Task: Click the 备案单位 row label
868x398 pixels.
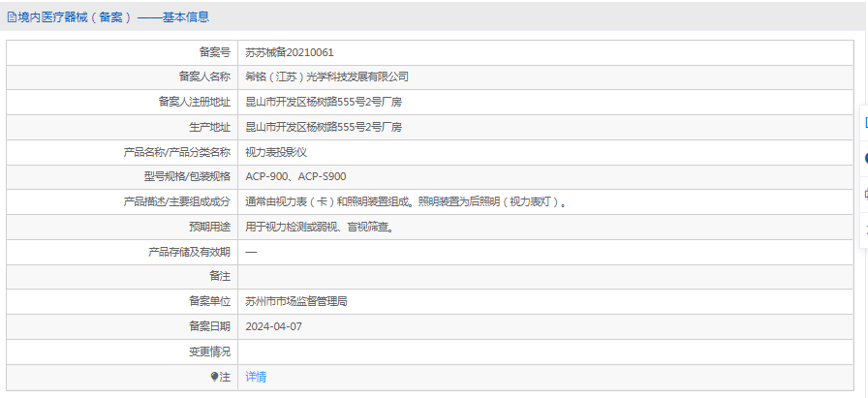Action: coord(209,302)
